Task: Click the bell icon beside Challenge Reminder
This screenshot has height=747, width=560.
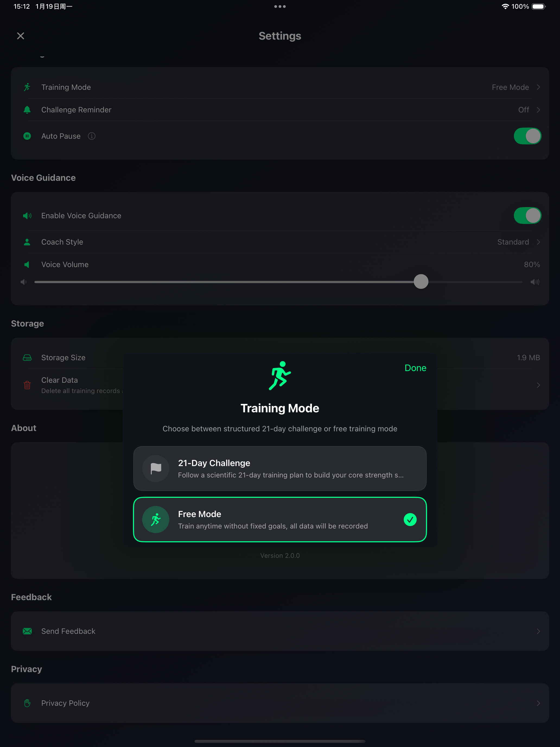Action: click(x=27, y=109)
